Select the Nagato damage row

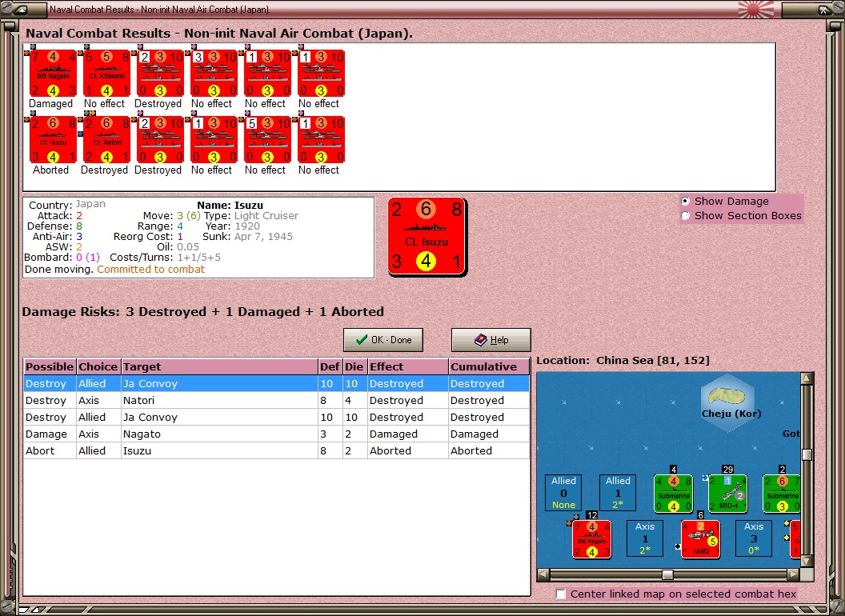(x=276, y=434)
